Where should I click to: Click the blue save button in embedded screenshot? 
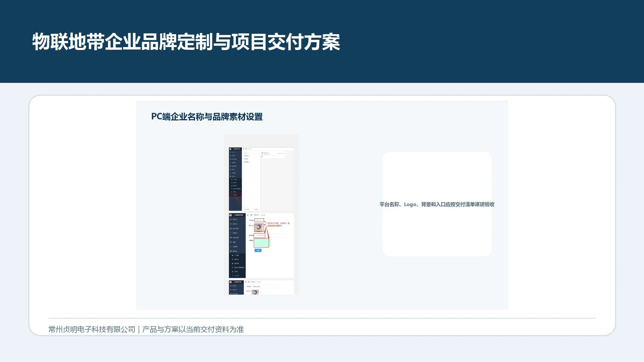258,250
